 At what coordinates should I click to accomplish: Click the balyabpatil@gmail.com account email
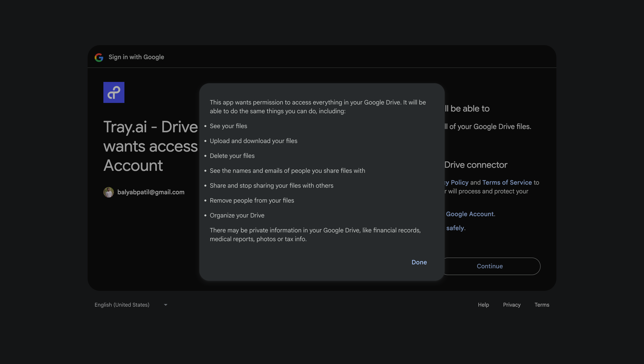click(151, 192)
